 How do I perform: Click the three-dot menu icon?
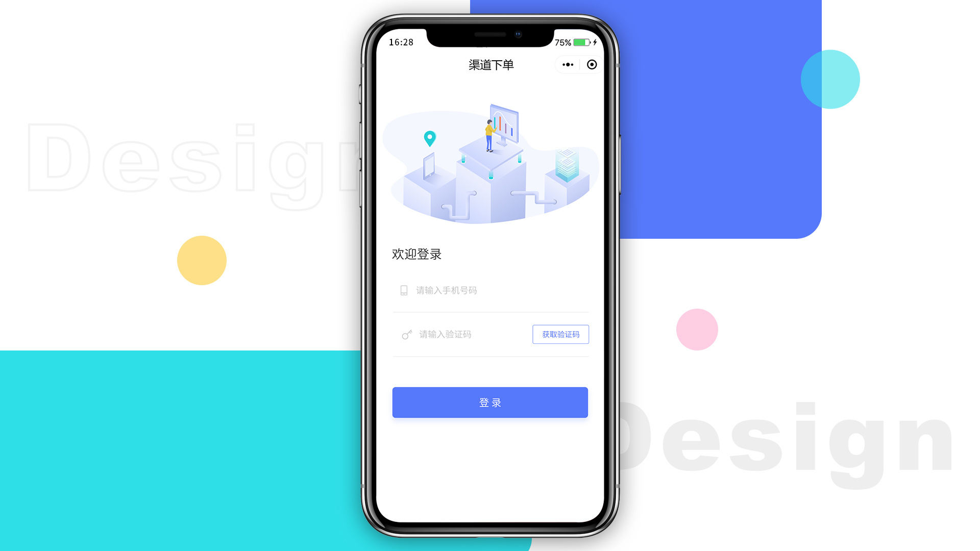(x=568, y=65)
